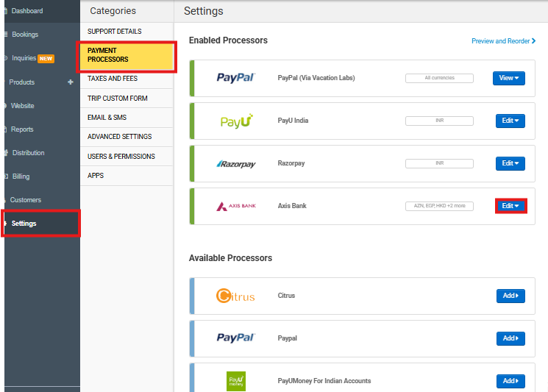Click the Axis Bank logo
Viewport: 548px width, 392px height.
click(x=235, y=206)
